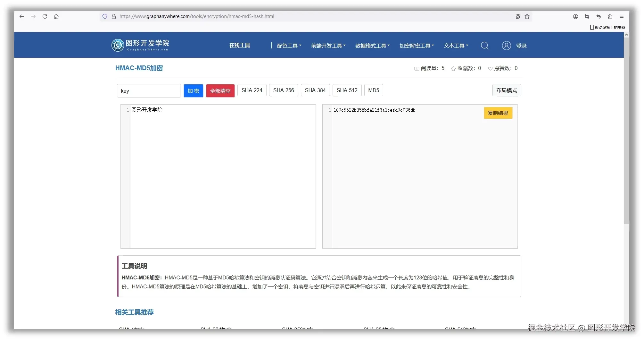
Task: Select the SHA-256 hash option
Action: 283,90
